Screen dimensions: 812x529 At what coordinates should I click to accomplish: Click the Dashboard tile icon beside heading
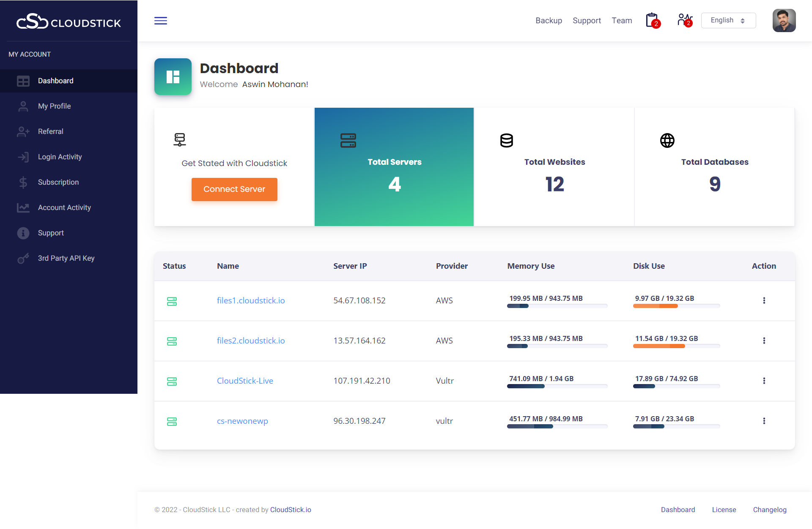pos(173,77)
